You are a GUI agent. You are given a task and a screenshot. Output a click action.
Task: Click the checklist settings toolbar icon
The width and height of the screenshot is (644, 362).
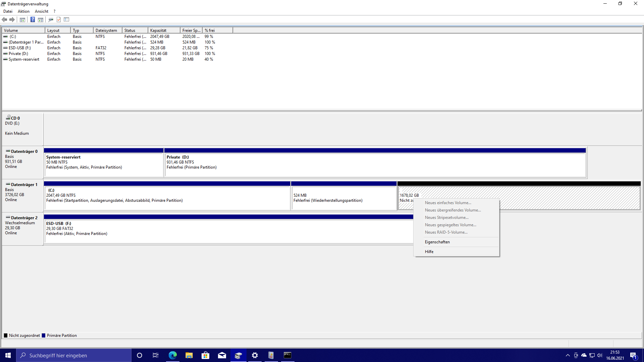coord(66,20)
